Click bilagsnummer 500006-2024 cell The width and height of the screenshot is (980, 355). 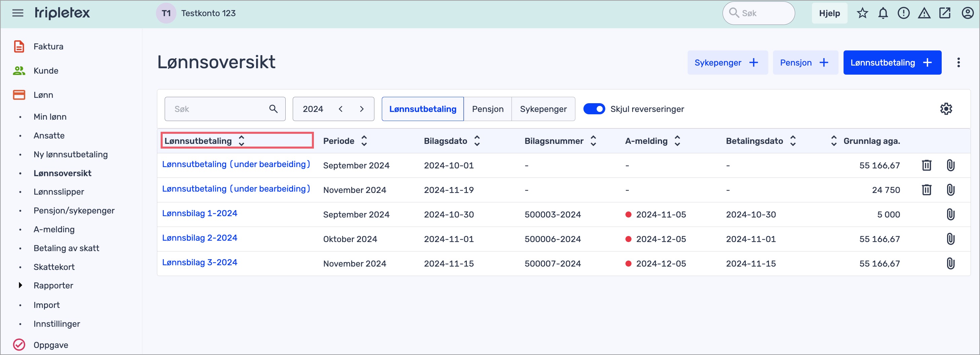tap(553, 239)
